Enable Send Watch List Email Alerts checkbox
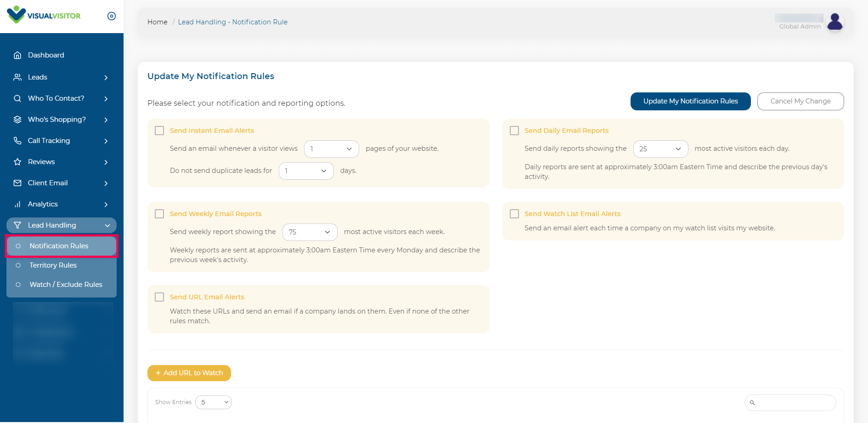This screenshot has height=423, width=868. [x=514, y=214]
